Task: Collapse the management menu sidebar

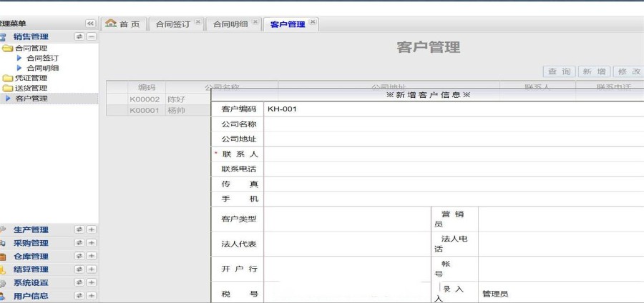Action: click(90, 24)
